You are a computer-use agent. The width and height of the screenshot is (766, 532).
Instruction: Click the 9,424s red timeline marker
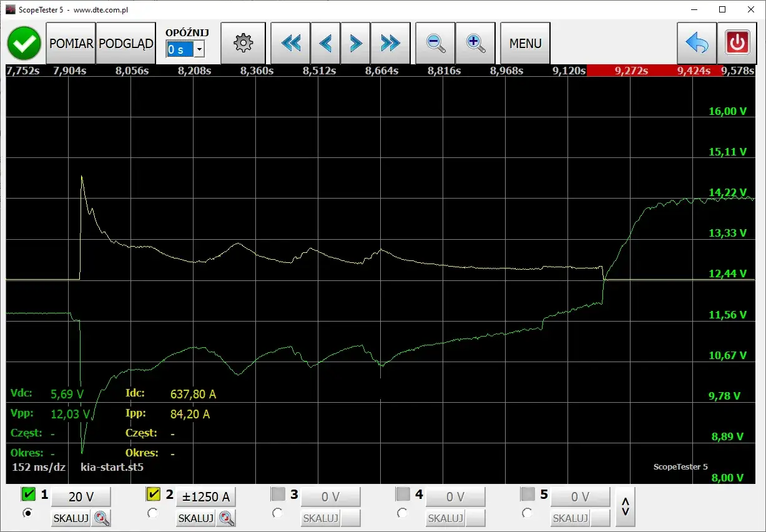[x=694, y=71]
